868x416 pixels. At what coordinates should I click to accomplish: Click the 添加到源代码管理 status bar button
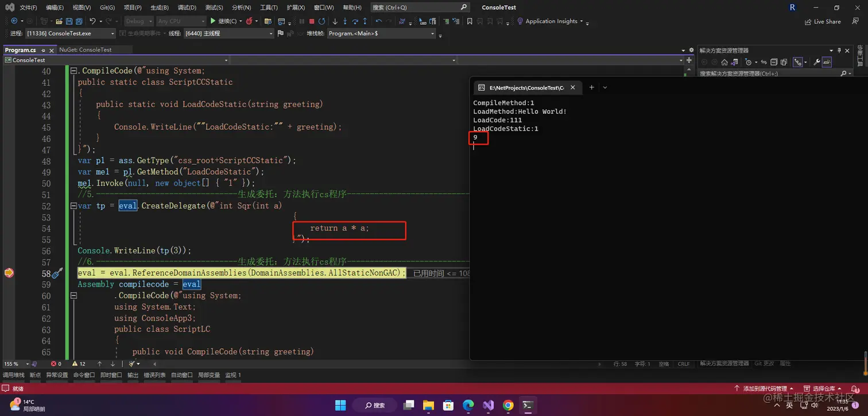click(x=764, y=389)
